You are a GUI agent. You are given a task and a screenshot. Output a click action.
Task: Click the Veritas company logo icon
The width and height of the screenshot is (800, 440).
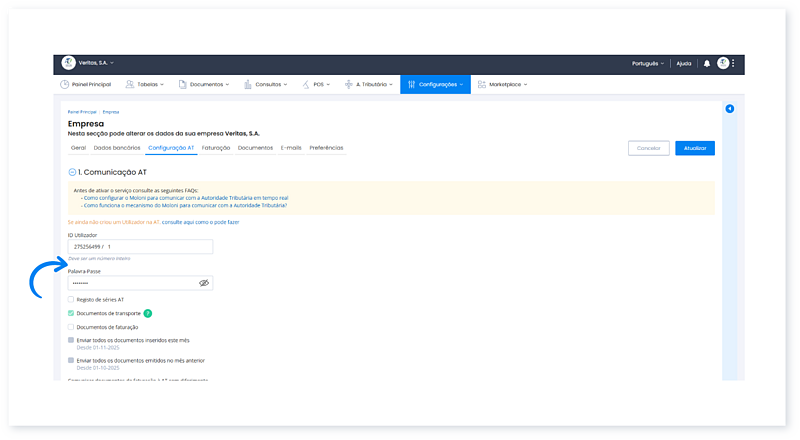[x=69, y=63]
